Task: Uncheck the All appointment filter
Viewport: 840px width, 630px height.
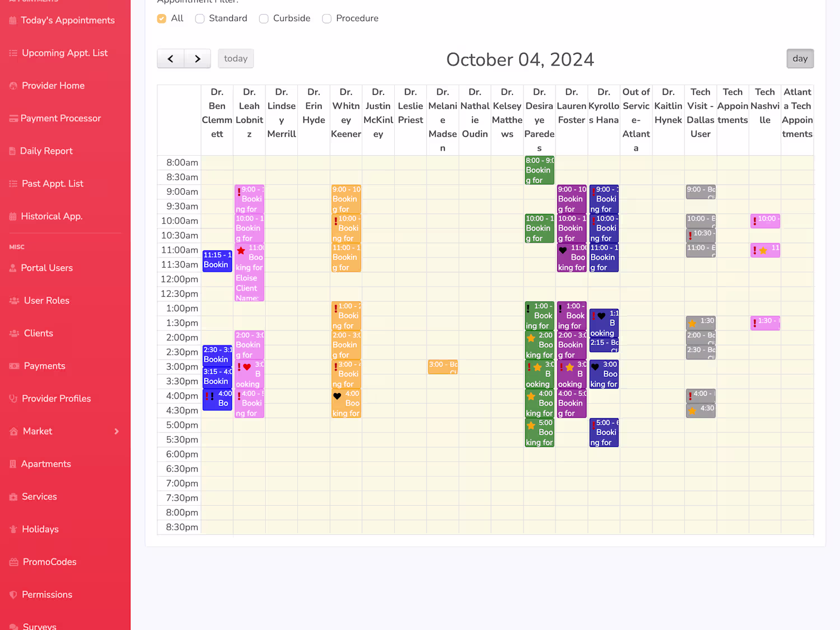Action: pos(162,18)
